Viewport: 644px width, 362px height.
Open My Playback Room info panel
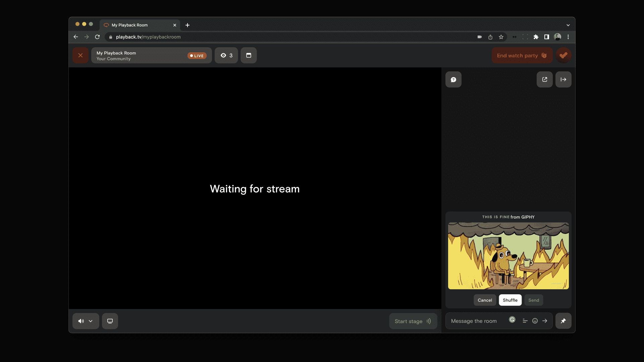pos(152,55)
